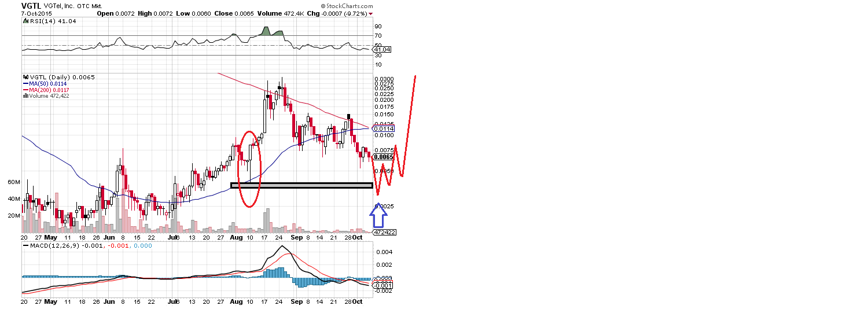The image size is (868, 309).
Task: Click the -0.001 MACD value tag
Action: tap(383, 285)
